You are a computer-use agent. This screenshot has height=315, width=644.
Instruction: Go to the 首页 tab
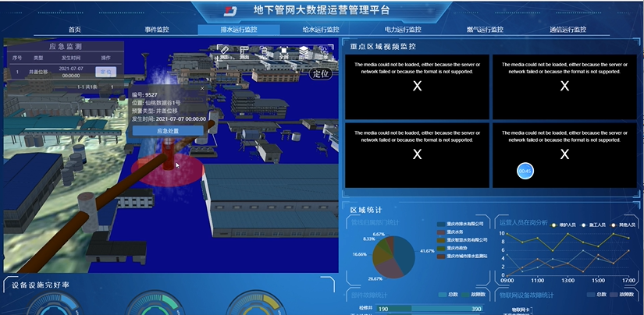(x=75, y=30)
